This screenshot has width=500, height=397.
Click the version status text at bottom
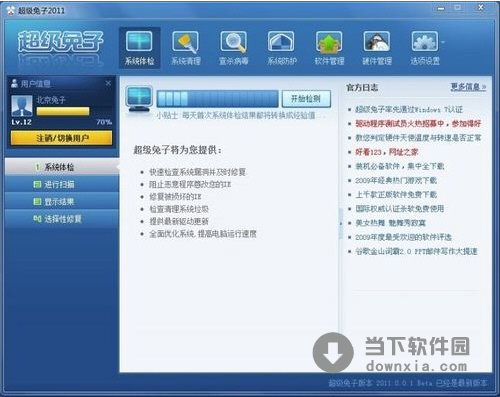408,383
